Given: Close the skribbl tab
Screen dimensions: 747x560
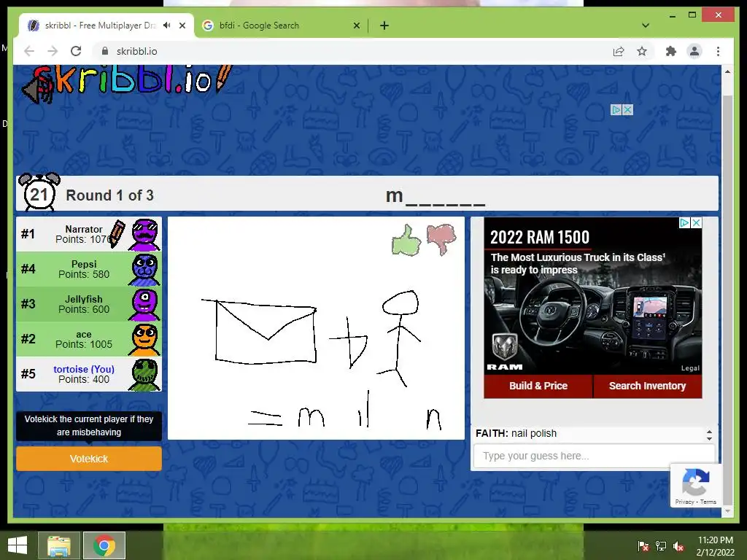Looking at the screenshot, I should pyautogui.click(x=182, y=26).
